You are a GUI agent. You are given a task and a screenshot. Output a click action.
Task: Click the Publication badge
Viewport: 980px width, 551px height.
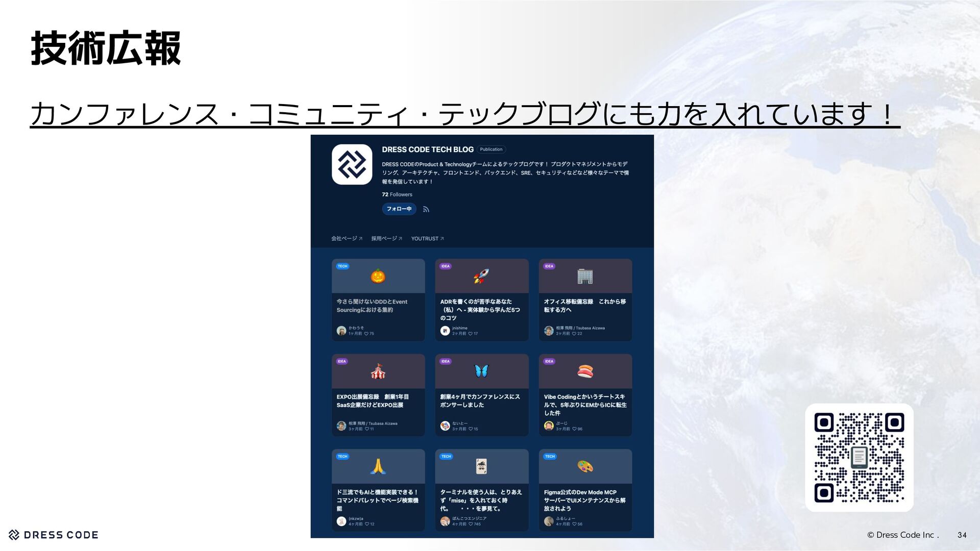tap(491, 149)
